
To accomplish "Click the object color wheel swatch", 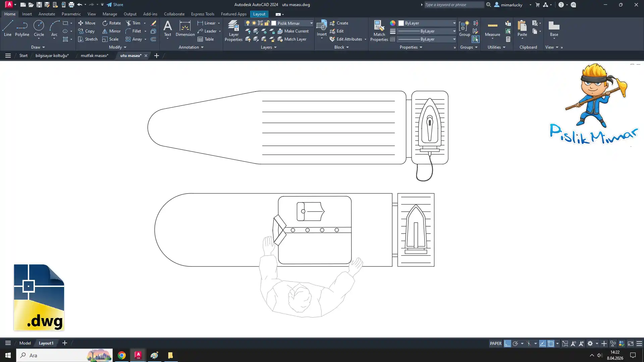I will point(392,23).
